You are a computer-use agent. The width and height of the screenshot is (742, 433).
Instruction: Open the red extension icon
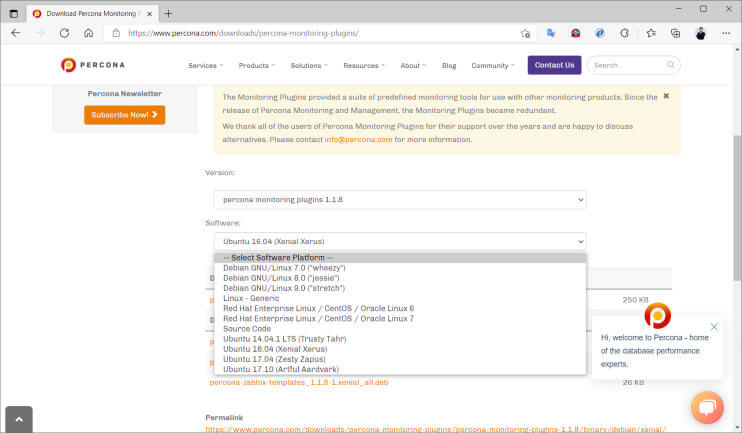point(575,33)
